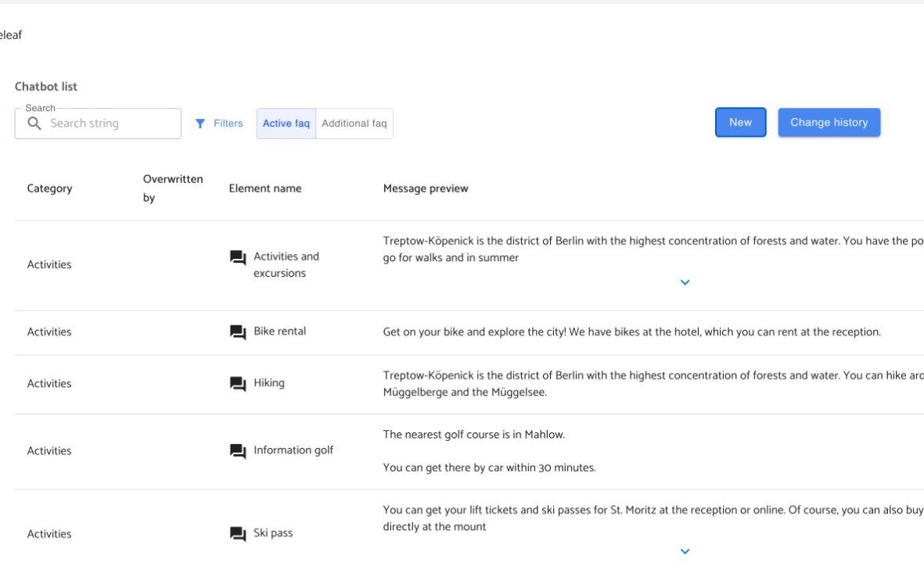Click chat icon beside Information golf
Image resolution: width=924 pixels, height=577 pixels.
click(x=237, y=451)
